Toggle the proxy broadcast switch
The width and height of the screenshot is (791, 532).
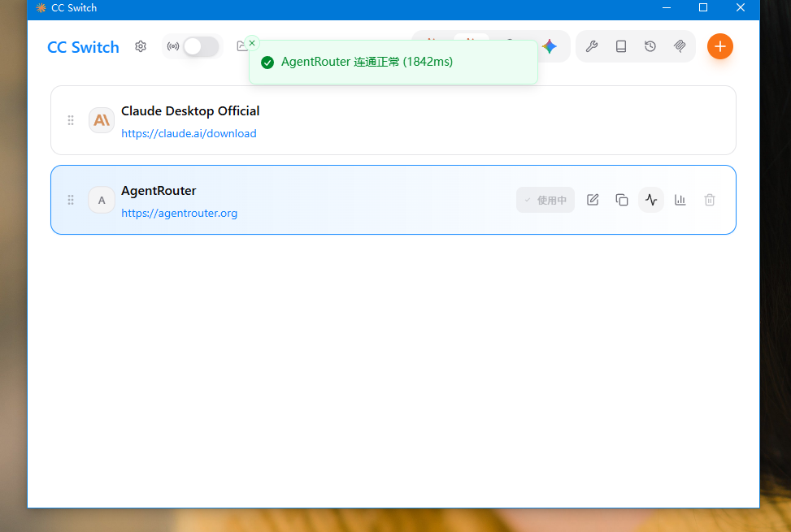[201, 46]
